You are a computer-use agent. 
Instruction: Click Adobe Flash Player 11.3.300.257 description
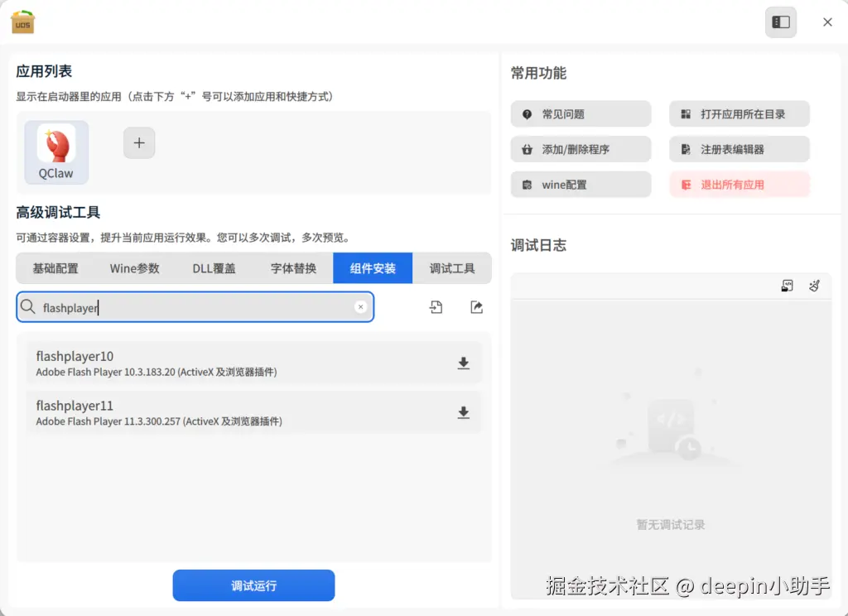click(x=159, y=421)
